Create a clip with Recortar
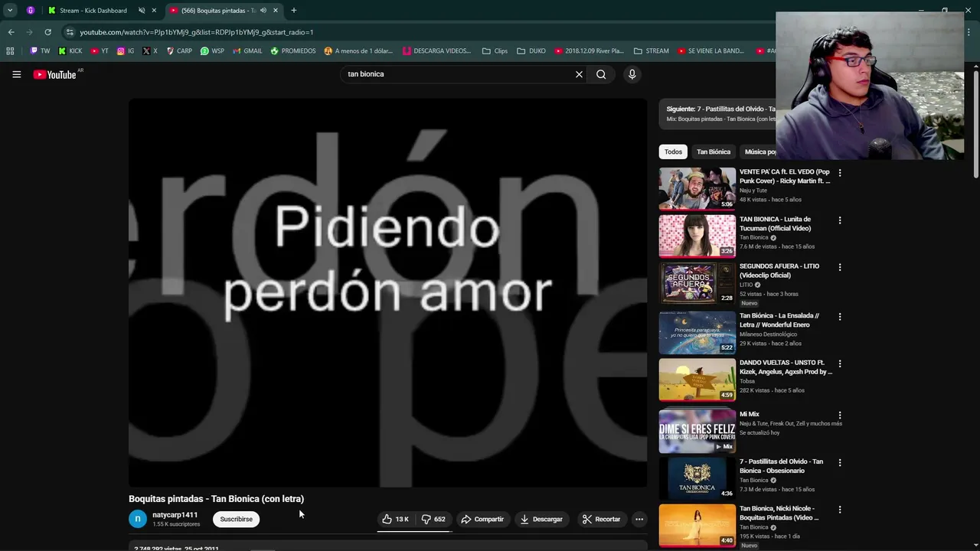Image resolution: width=980 pixels, height=551 pixels. tap(601, 519)
